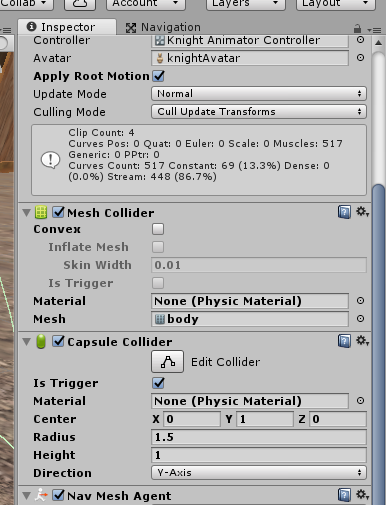Image resolution: width=386 pixels, height=505 pixels.
Task: Click the Center Y value field
Action: (x=265, y=419)
